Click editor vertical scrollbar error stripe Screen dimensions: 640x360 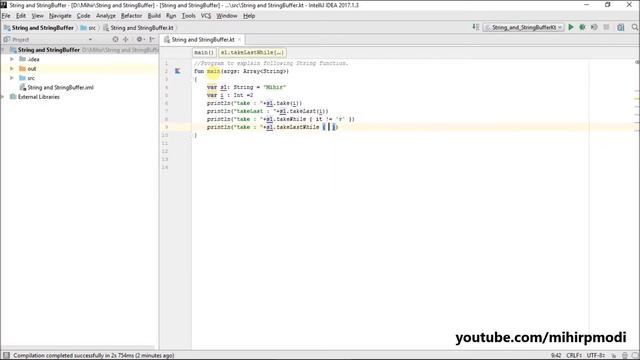point(637,204)
